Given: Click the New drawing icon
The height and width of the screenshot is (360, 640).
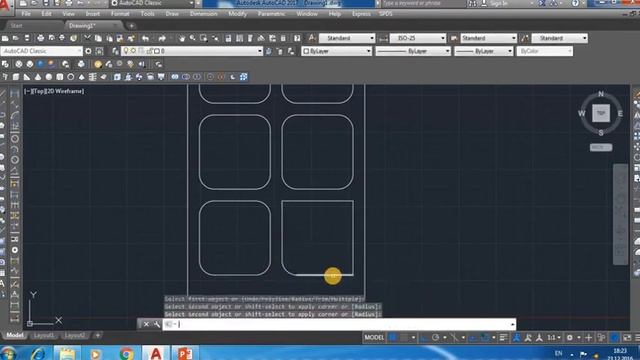Looking at the screenshot, I should point(5,38).
